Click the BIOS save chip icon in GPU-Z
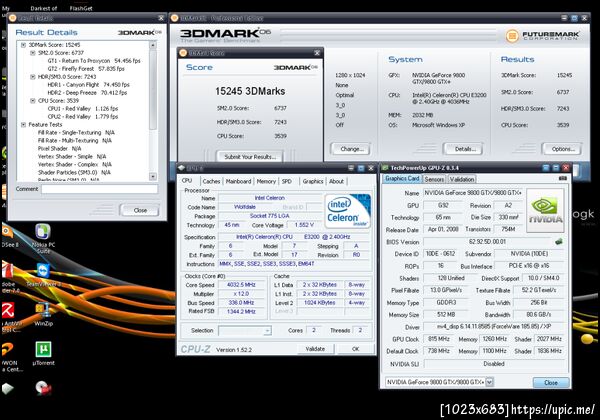600x420 pixels. [x=559, y=241]
